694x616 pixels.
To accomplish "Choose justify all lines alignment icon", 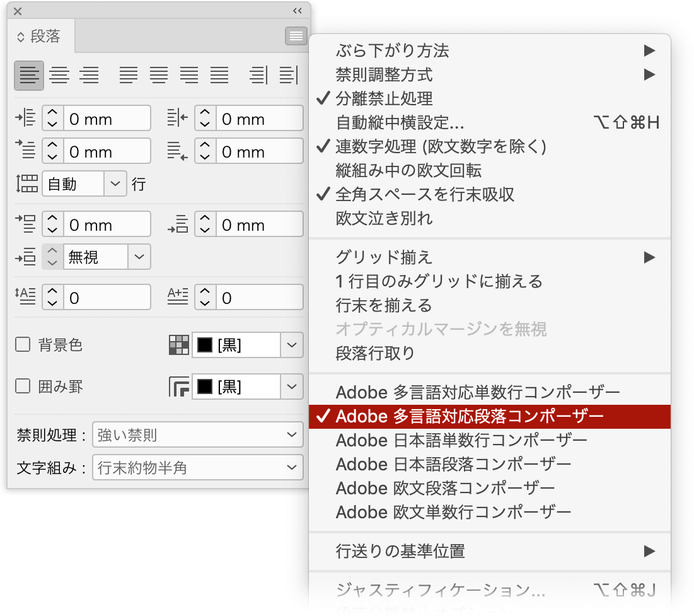I will 219,75.
